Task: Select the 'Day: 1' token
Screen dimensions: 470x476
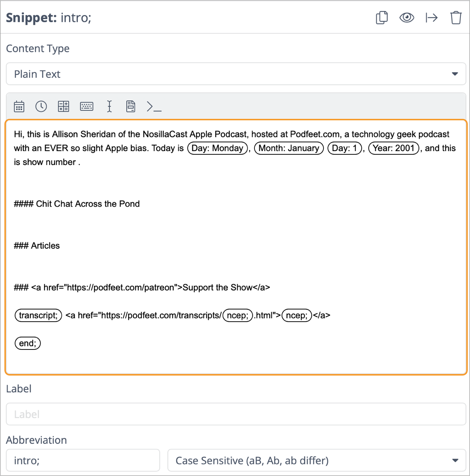Action: tap(345, 148)
